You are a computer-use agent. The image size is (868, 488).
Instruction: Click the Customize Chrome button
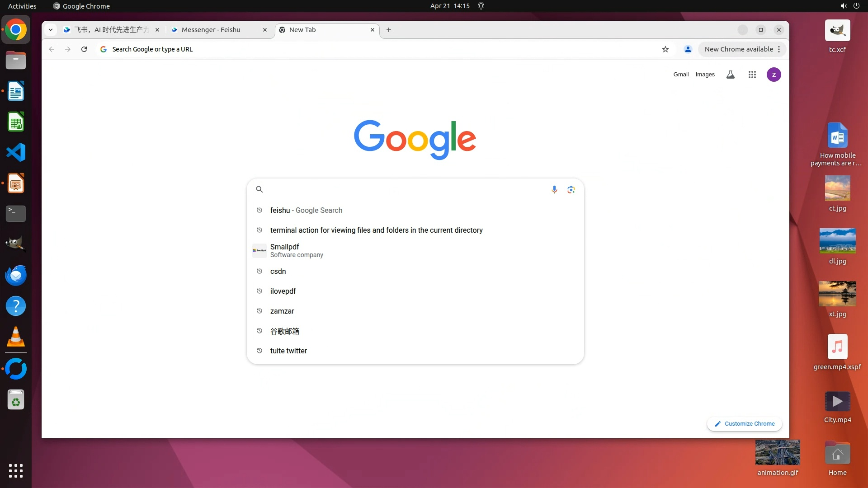pyautogui.click(x=745, y=424)
